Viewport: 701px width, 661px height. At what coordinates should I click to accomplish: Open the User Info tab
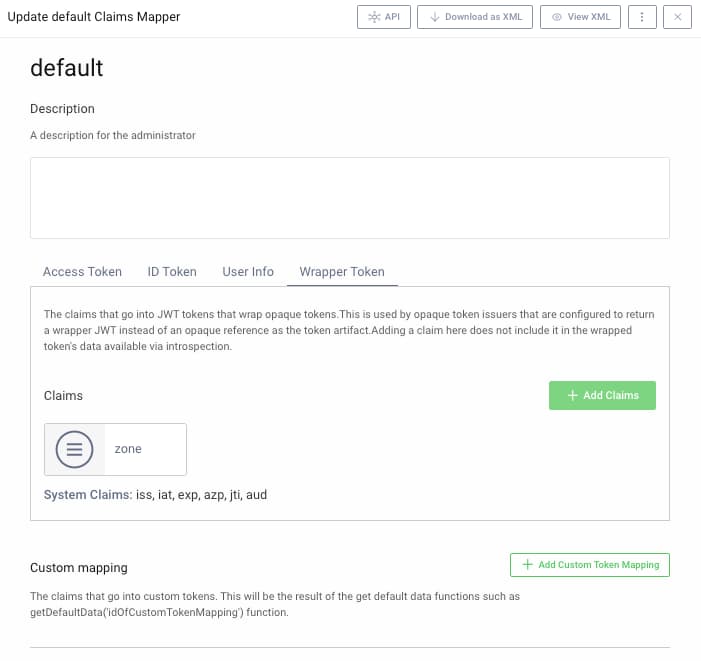(248, 271)
